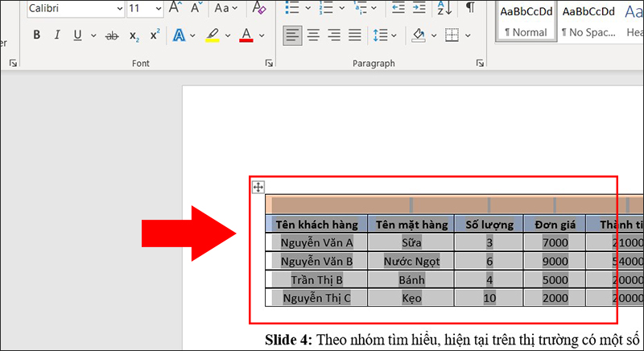The width and height of the screenshot is (644, 351).
Task: Show paragraph marks with pilcrow icon
Action: tap(470, 8)
